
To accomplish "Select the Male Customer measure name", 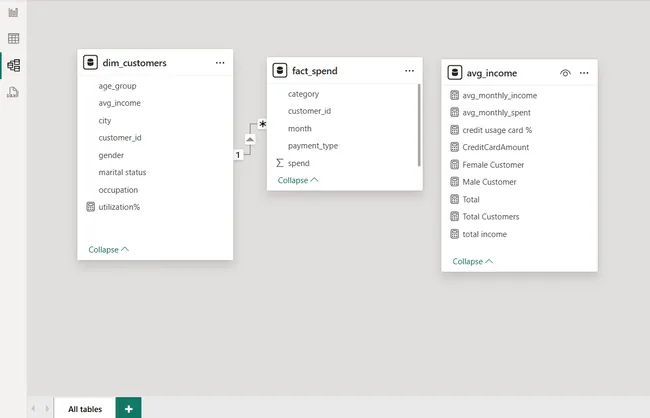I will [x=490, y=182].
